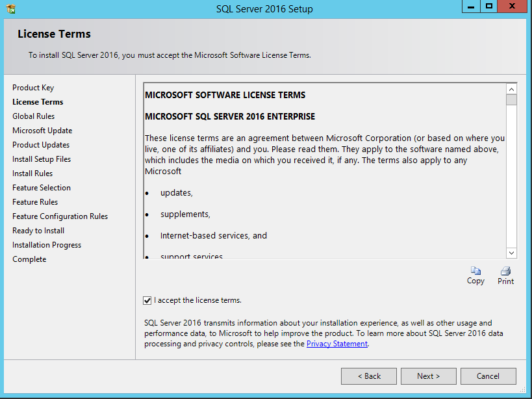Select Global Rules step in sidebar

coord(34,116)
